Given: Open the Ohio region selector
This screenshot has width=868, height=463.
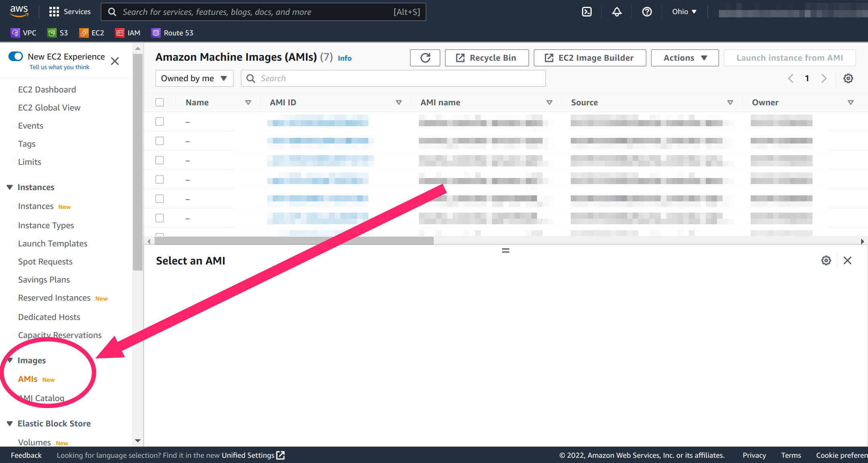Looking at the screenshot, I should click(x=684, y=12).
